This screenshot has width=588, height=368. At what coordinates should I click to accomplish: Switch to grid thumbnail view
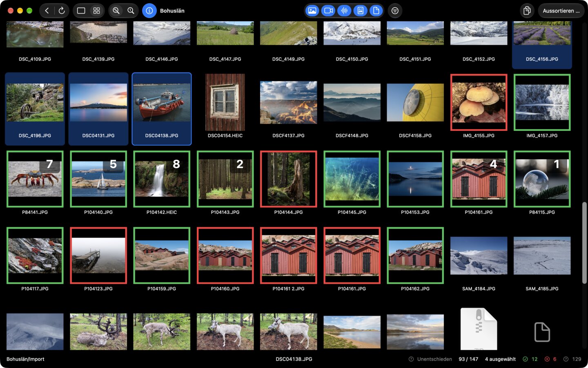point(96,11)
